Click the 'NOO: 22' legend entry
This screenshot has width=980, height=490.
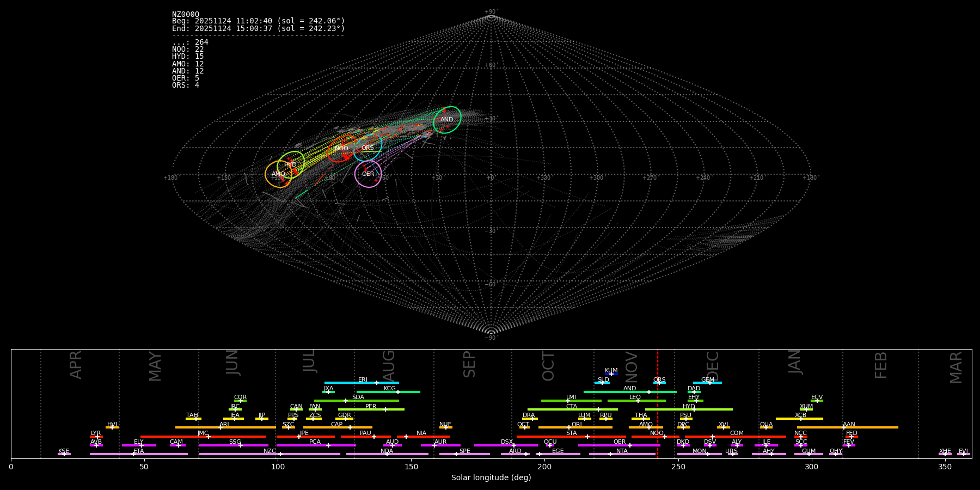[x=188, y=49]
